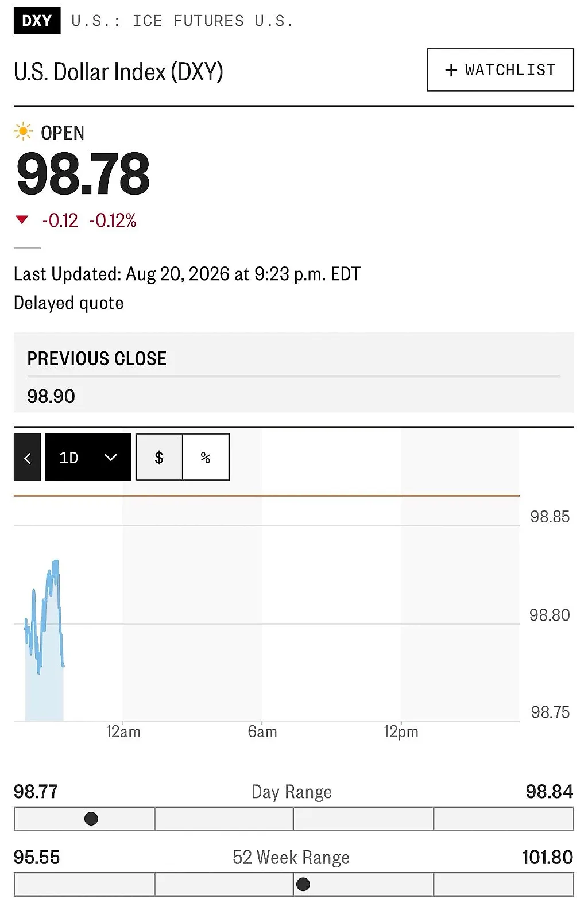Screen dimensions: 588x914
Task: Add DXY to the watchlist
Action: (x=500, y=70)
